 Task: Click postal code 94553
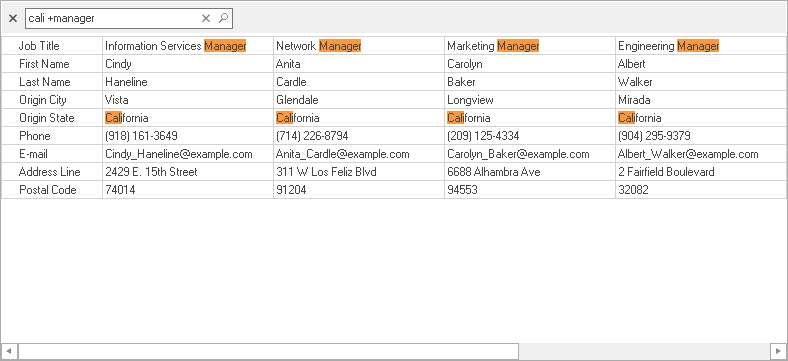click(530, 190)
